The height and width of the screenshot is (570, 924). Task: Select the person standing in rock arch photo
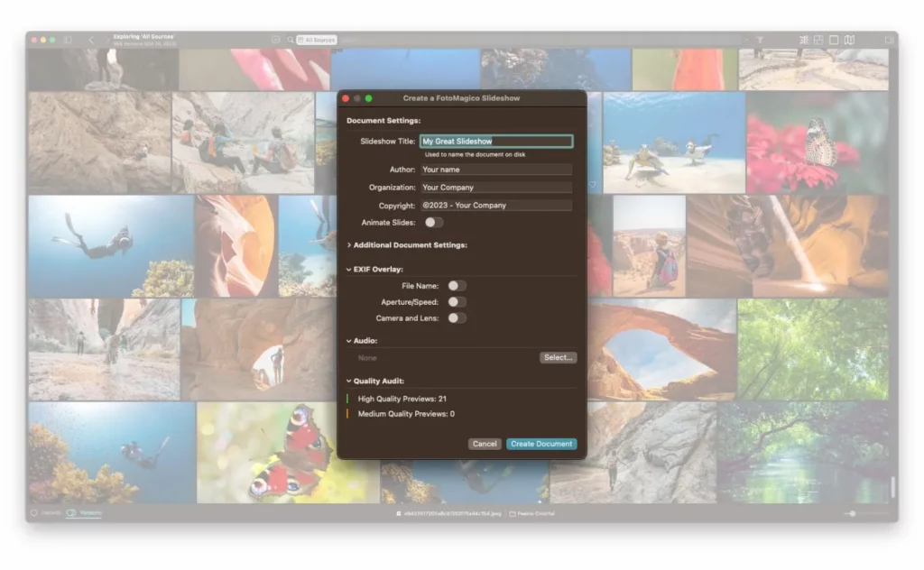coord(259,350)
